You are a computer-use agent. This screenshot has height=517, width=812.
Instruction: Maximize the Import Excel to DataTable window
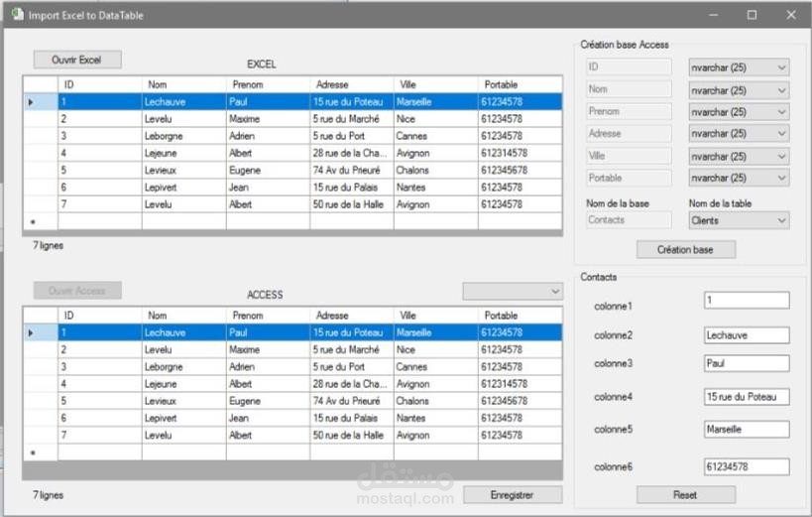pyautogui.click(x=752, y=15)
